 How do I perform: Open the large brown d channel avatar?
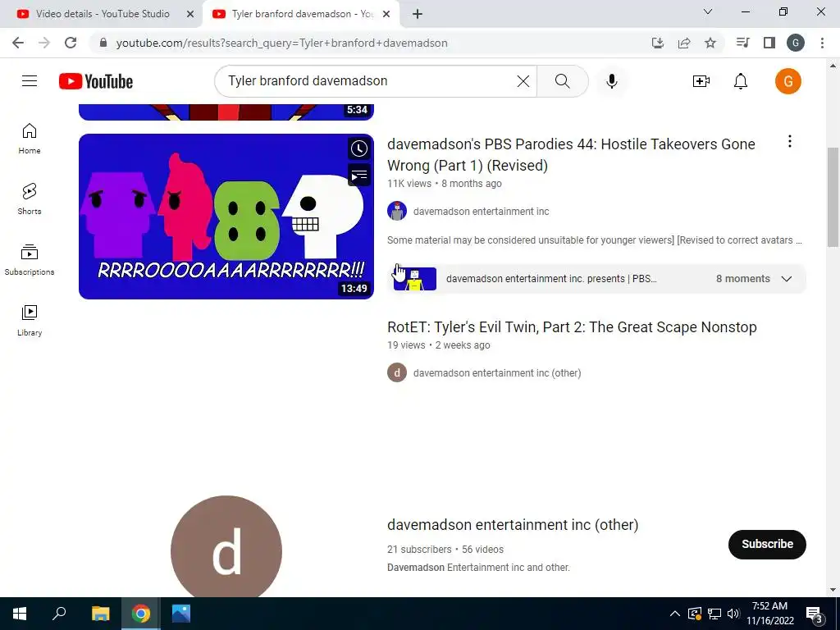pos(226,546)
